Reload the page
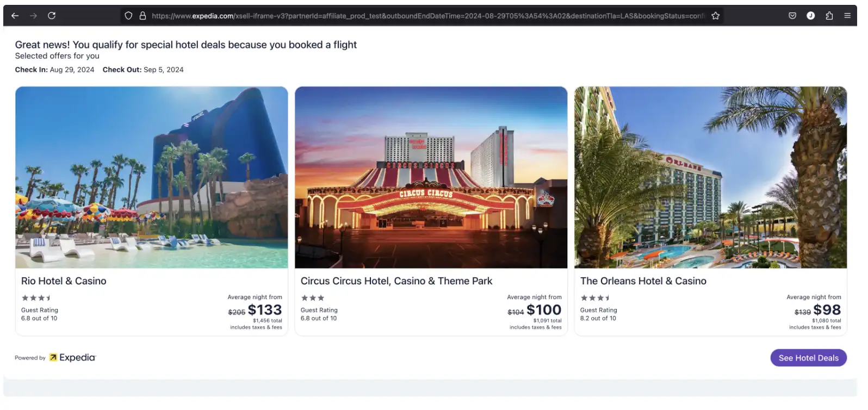 [x=52, y=15]
